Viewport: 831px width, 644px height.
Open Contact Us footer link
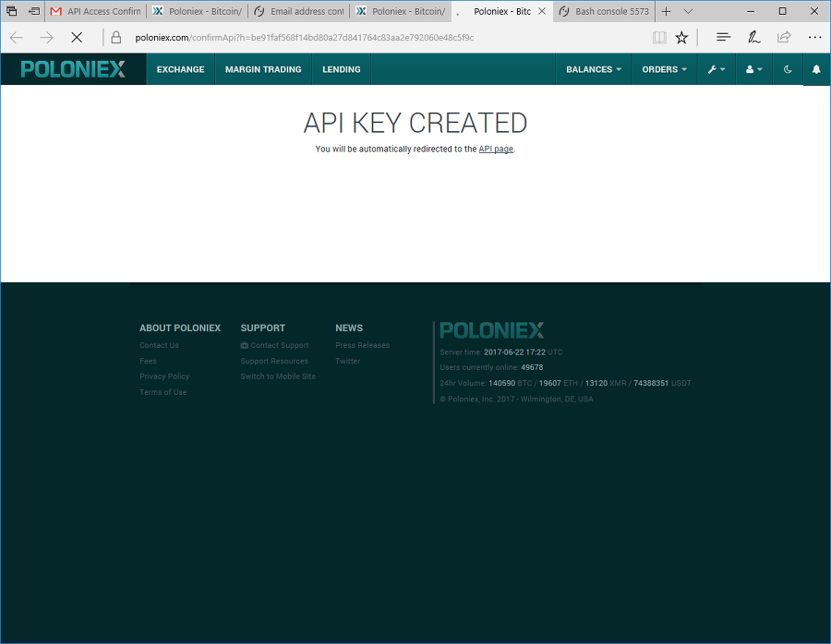[x=159, y=345]
